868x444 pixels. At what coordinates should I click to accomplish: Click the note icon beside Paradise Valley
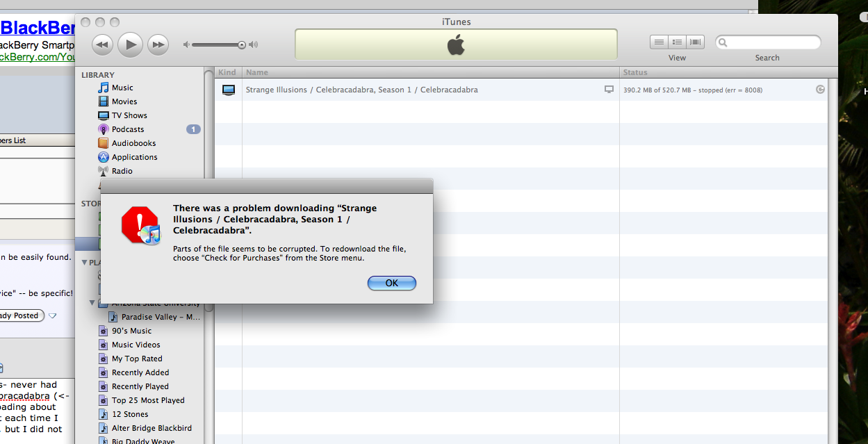[114, 317]
